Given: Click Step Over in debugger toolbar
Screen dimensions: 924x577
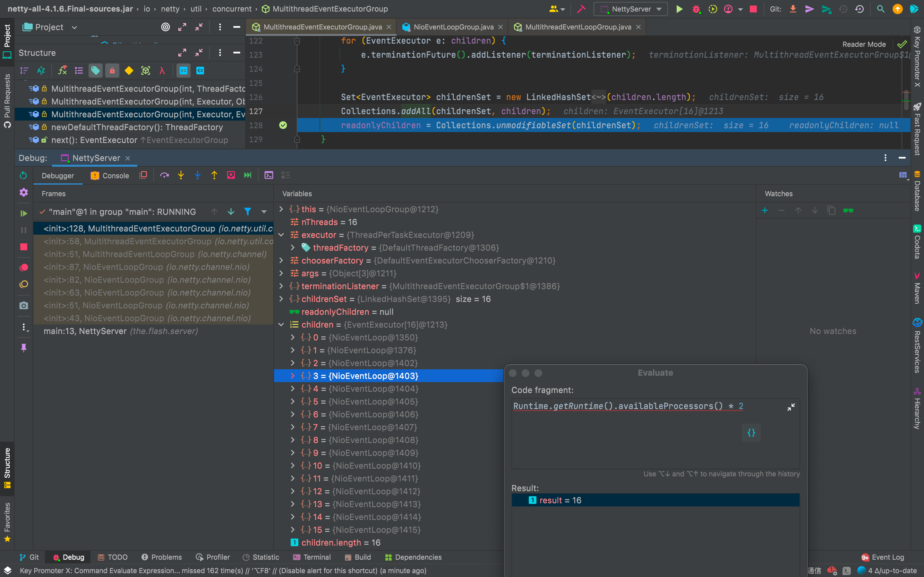Looking at the screenshot, I should pyautogui.click(x=164, y=175).
